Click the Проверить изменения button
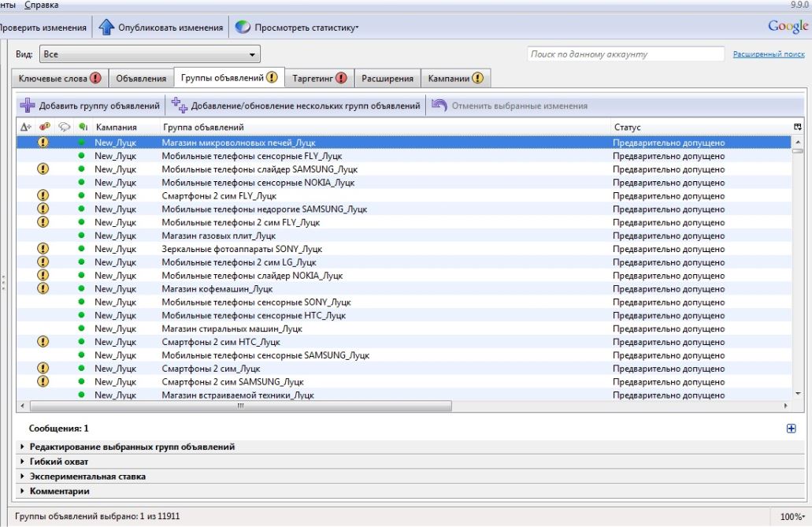This screenshot has height=527, width=812. [43, 28]
